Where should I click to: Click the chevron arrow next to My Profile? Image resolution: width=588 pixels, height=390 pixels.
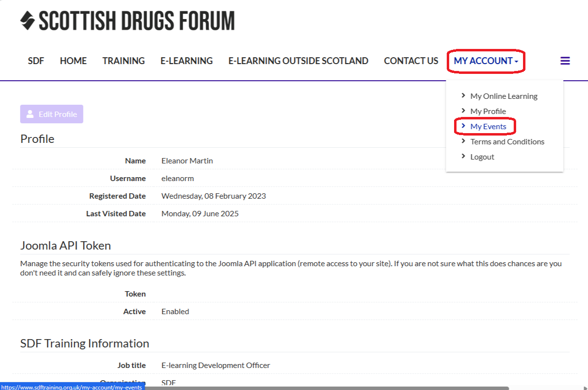click(463, 111)
